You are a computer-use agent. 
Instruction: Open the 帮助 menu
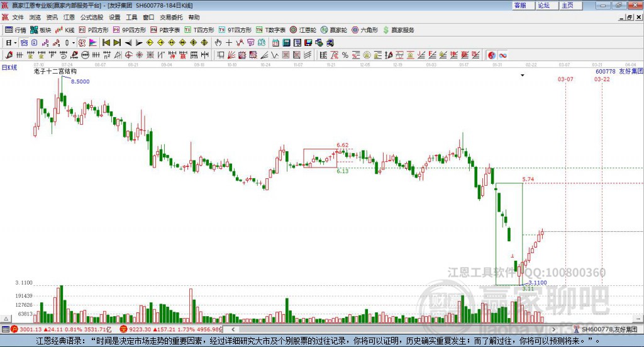point(194,17)
